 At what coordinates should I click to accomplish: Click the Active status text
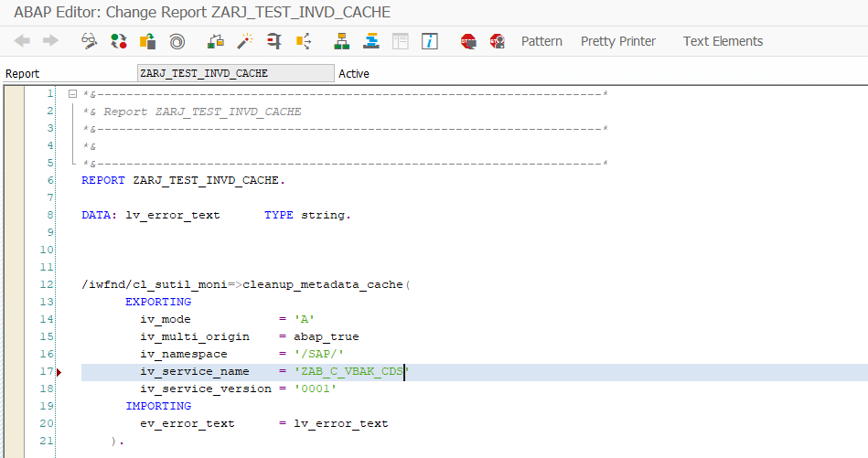click(354, 73)
